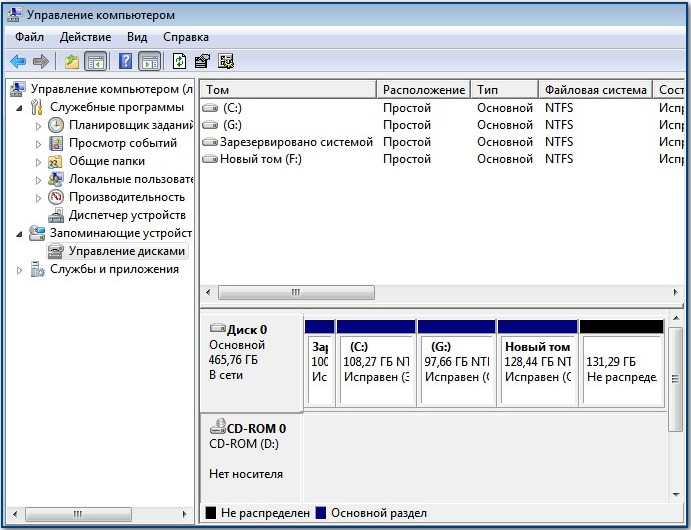691x530 pixels.
Task: Click the Back arrow toolbar icon
Action: click(x=18, y=62)
